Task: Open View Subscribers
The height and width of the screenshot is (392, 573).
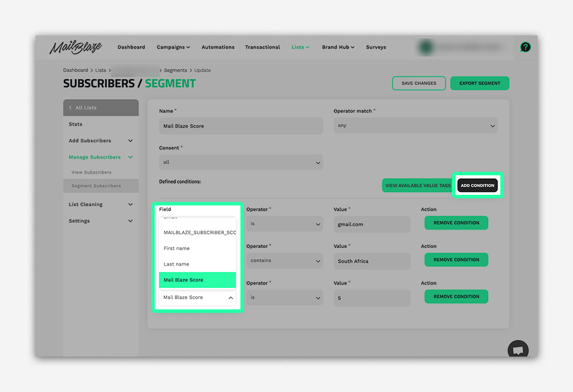Action: click(92, 172)
